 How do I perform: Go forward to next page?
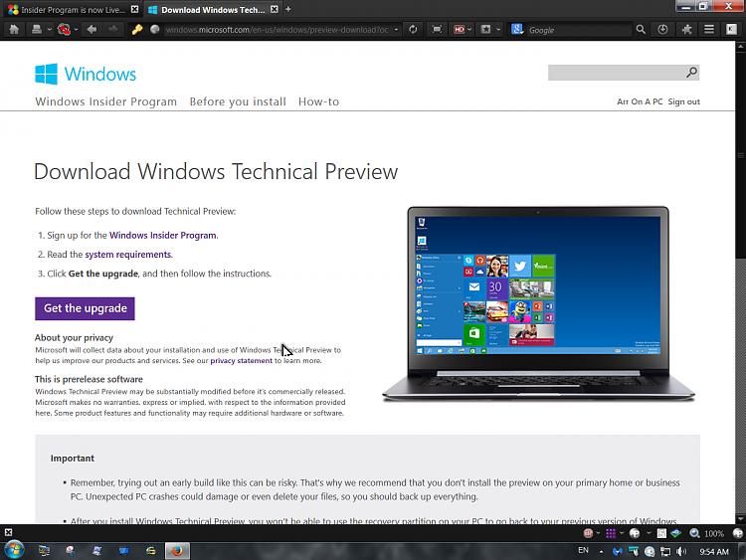point(113,30)
